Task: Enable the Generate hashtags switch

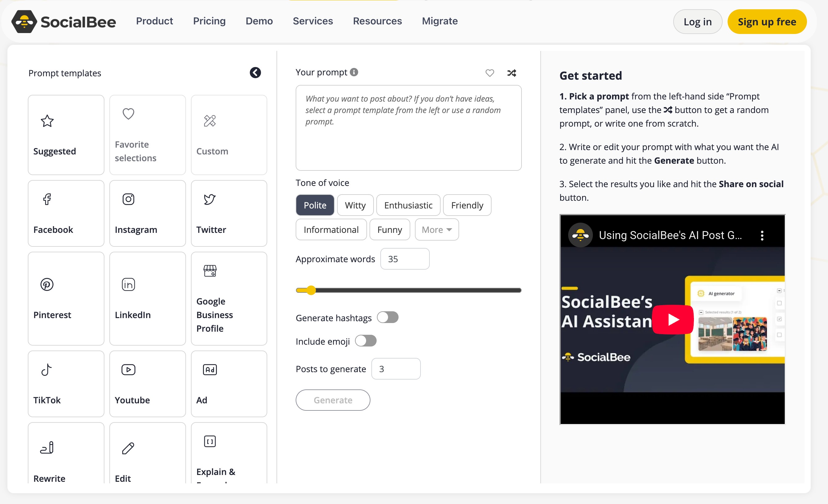Action: pos(387,317)
